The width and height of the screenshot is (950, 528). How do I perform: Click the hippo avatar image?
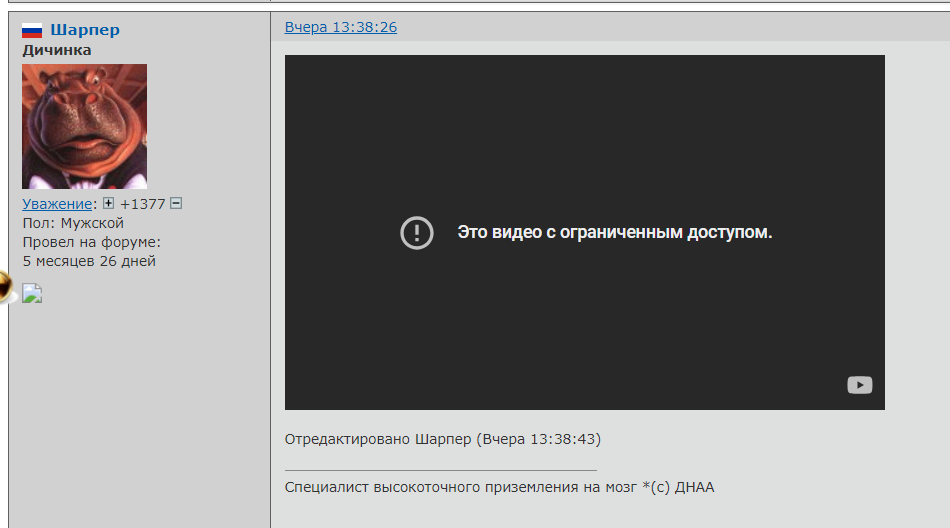pos(84,127)
